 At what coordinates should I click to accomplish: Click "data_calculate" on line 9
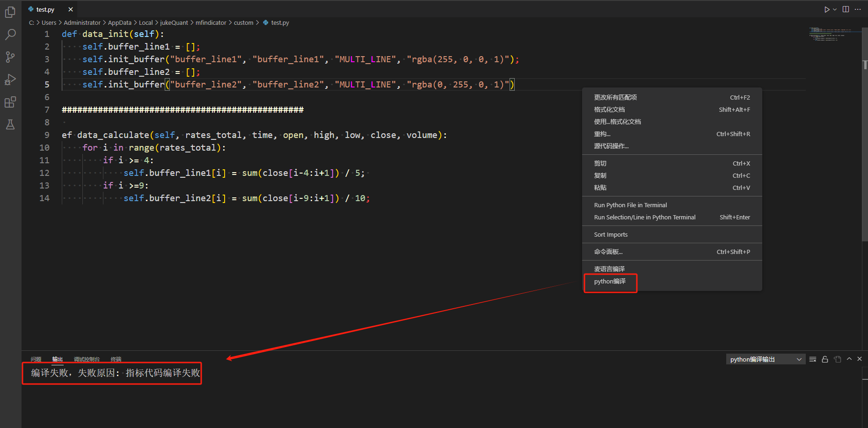click(113, 135)
